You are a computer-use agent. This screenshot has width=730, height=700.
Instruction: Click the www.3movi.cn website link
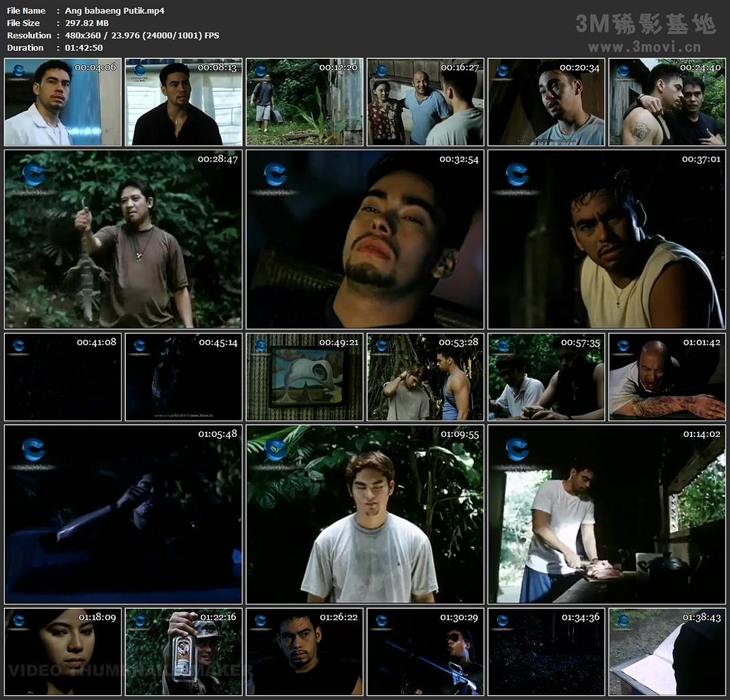pyautogui.click(x=643, y=47)
